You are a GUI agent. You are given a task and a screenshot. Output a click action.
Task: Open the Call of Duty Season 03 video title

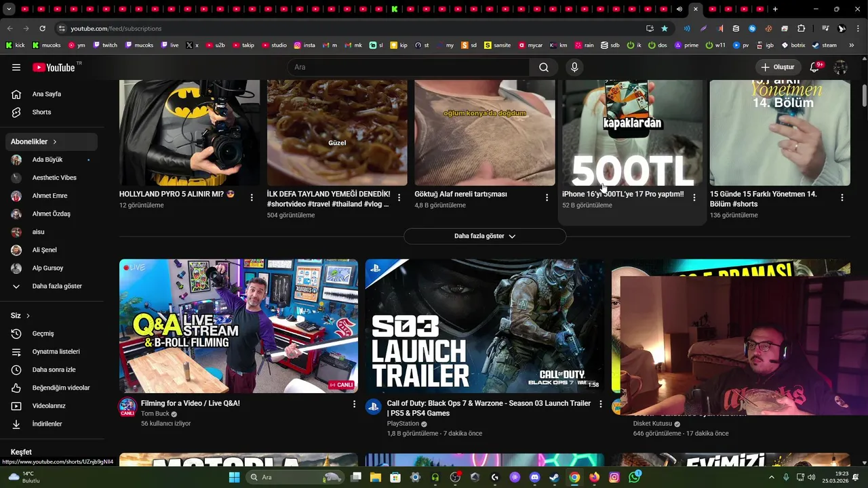pyautogui.click(x=489, y=408)
